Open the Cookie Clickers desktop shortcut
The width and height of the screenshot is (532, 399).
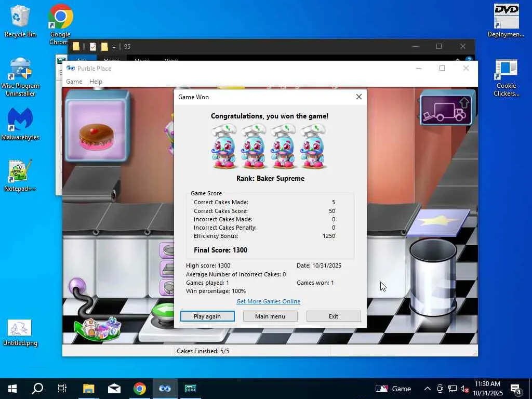506,78
